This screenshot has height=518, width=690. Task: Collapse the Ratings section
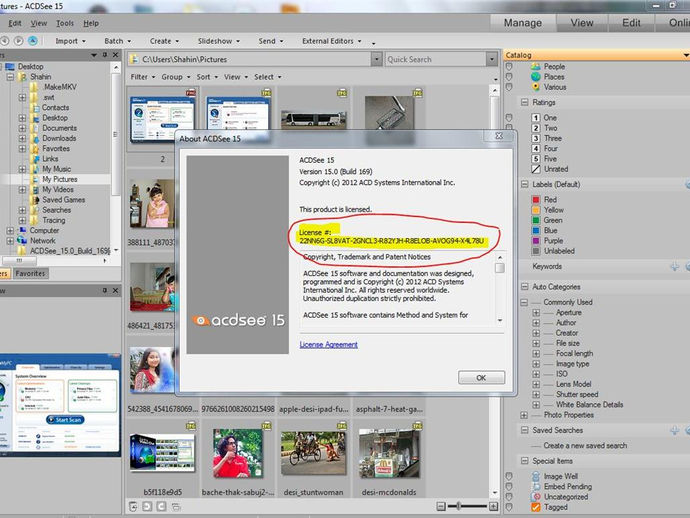[x=525, y=102]
